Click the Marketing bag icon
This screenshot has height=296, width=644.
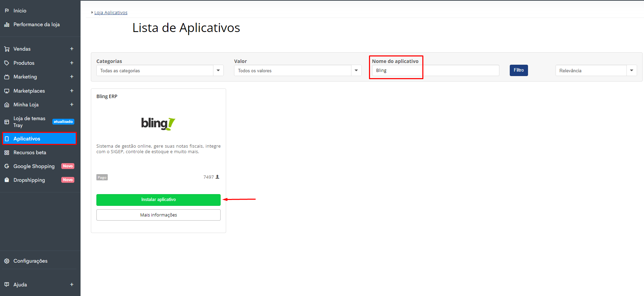pyautogui.click(x=7, y=77)
